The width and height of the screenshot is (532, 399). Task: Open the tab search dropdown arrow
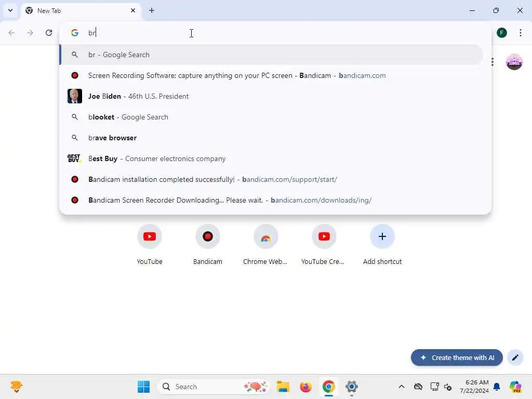coord(10,10)
